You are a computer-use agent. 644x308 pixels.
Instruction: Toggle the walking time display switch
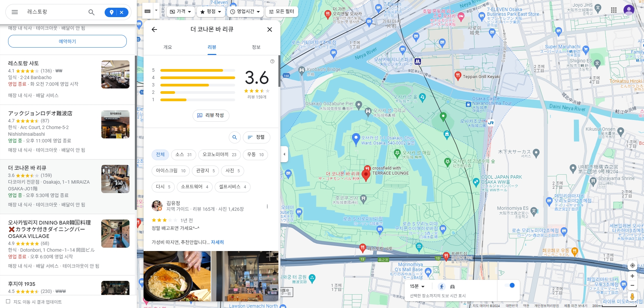pos(509,285)
